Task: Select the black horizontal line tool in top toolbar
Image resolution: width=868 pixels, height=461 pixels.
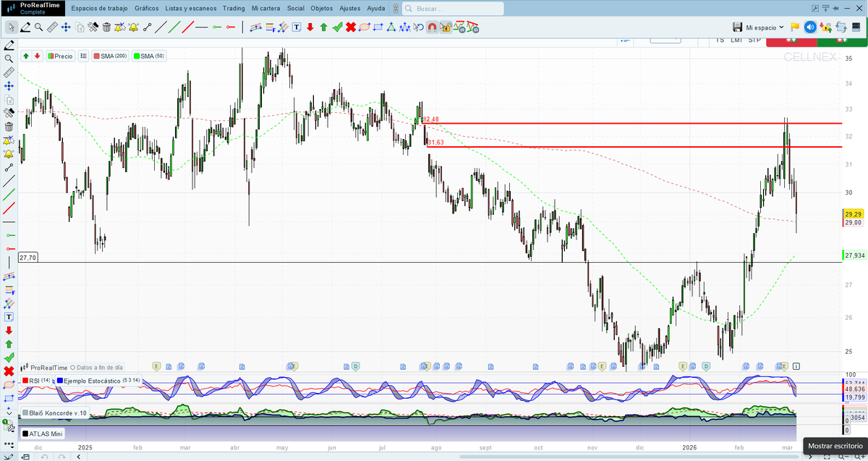Action: (202, 27)
